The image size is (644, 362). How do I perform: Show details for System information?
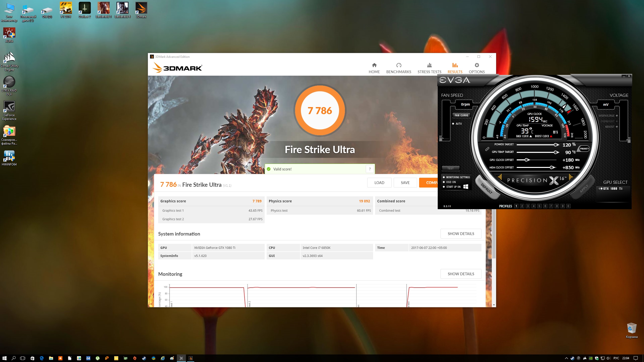pyautogui.click(x=461, y=234)
